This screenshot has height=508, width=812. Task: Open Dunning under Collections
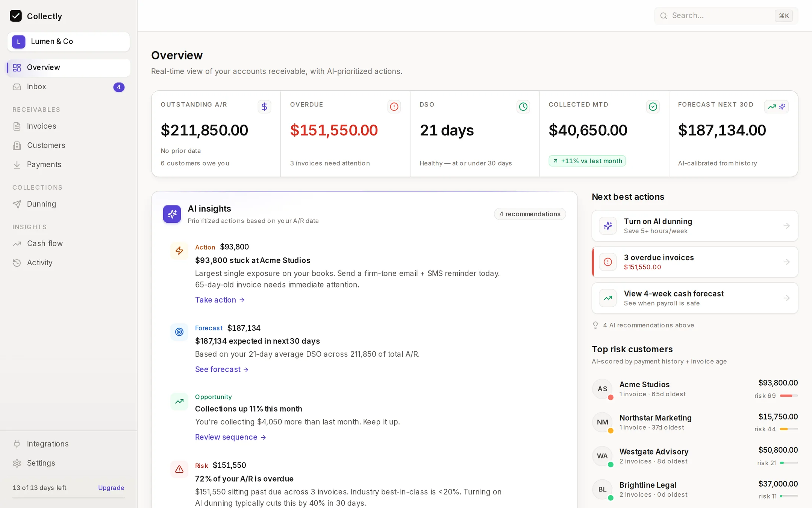click(68, 204)
